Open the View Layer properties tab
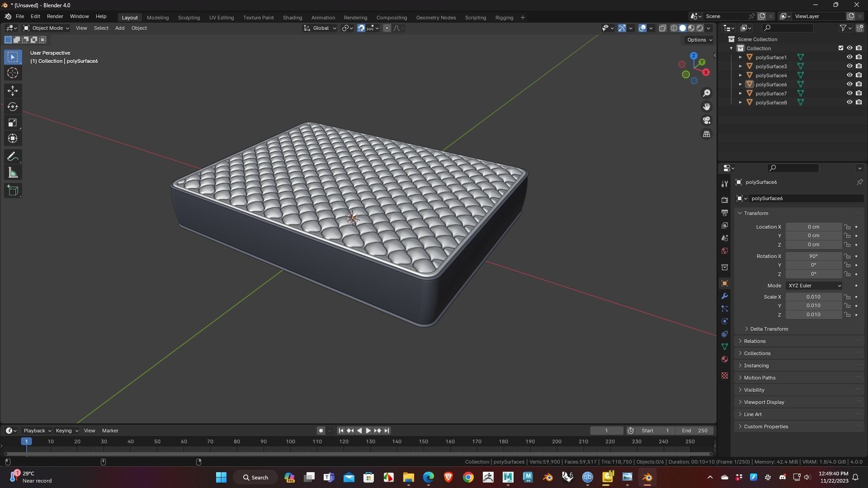Screen dimensions: 868x488 [725, 225]
